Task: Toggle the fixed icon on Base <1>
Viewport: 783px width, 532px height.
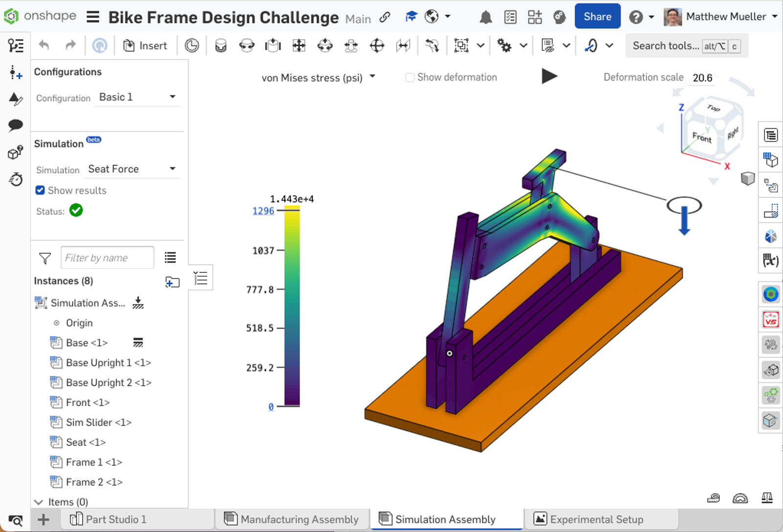Action: [138, 343]
